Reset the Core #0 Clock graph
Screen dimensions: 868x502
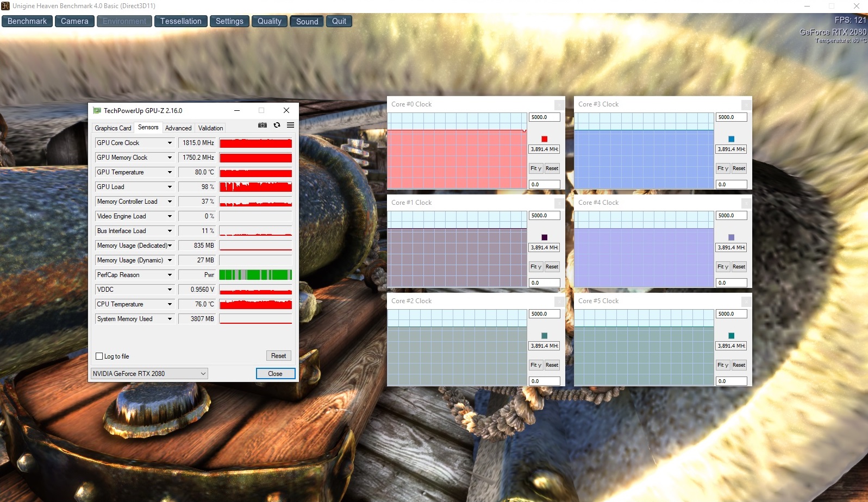(x=552, y=168)
